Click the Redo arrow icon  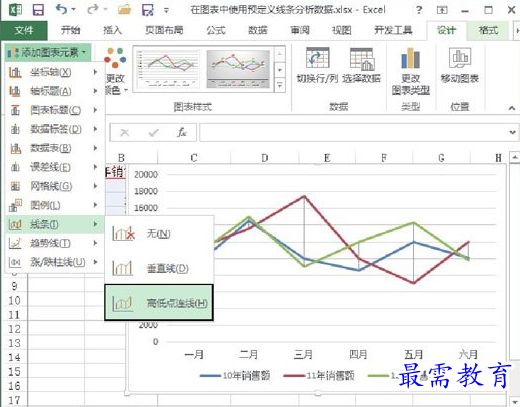tap(93, 9)
